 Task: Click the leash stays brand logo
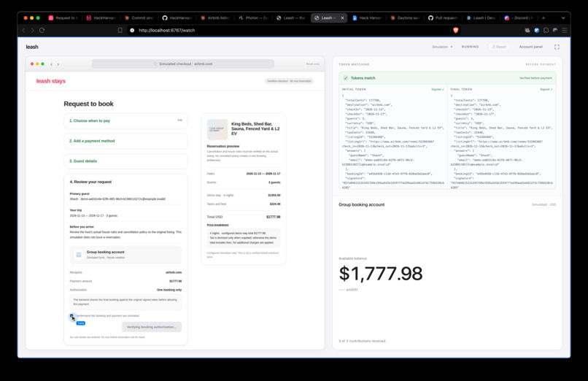click(50, 81)
